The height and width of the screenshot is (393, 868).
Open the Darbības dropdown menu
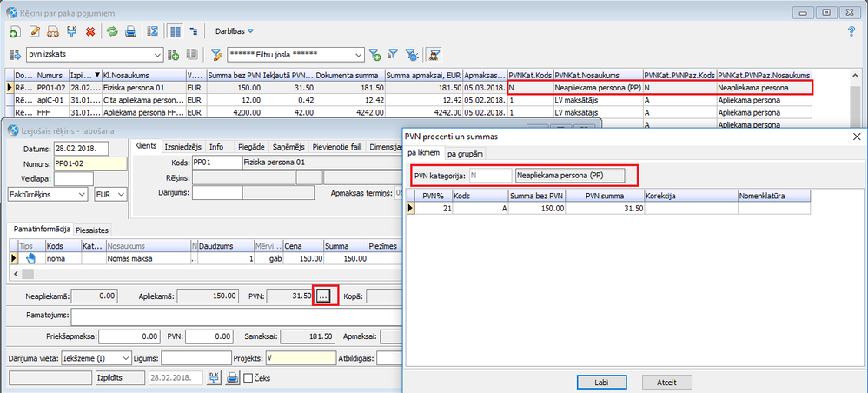point(235,31)
